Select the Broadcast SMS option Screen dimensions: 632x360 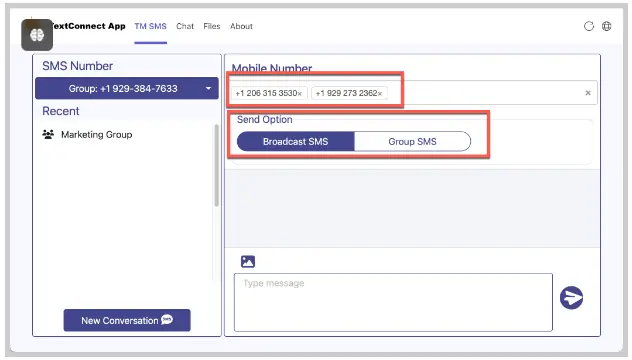click(295, 142)
